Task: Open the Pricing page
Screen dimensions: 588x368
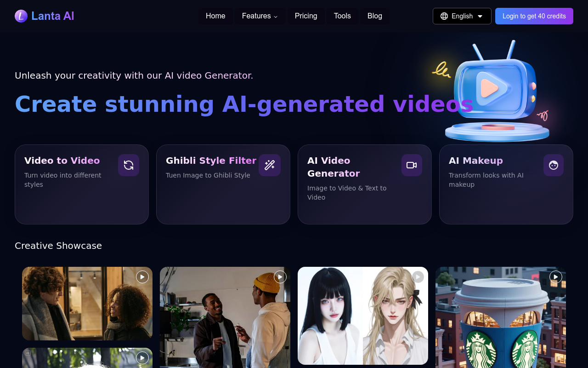Action: point(306,16)
